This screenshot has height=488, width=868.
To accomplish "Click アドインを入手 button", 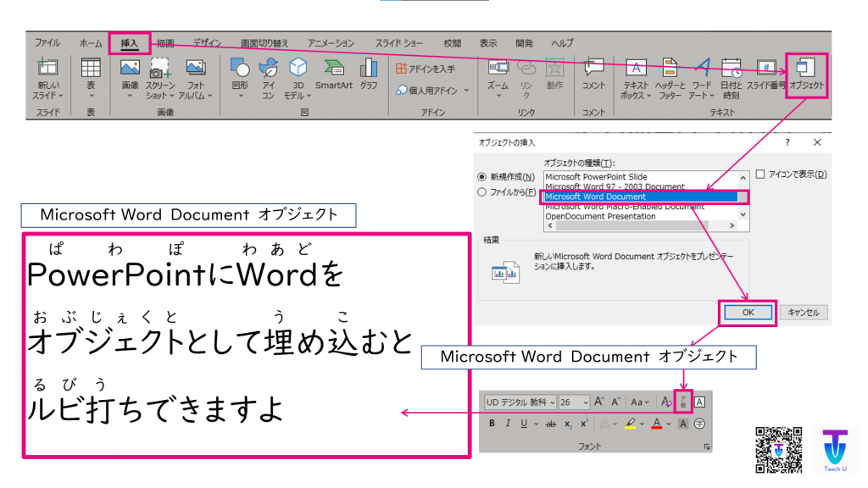I will [426, 69].
